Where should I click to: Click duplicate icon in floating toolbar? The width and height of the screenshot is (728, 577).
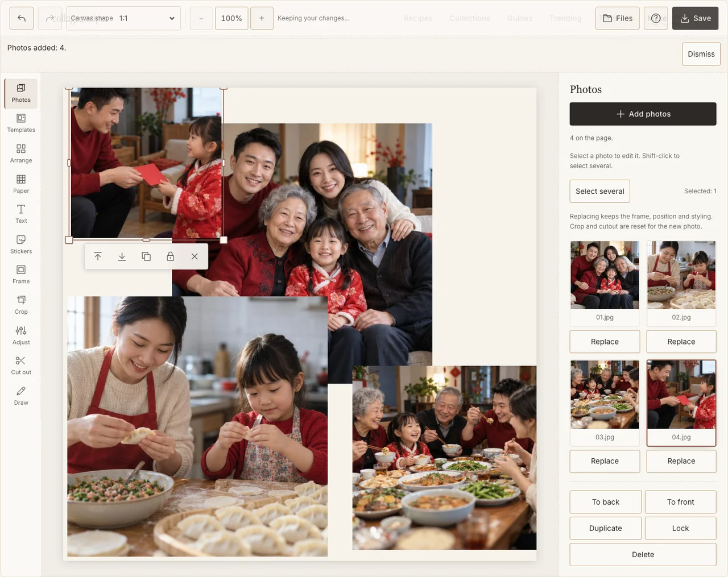[146, 256]
